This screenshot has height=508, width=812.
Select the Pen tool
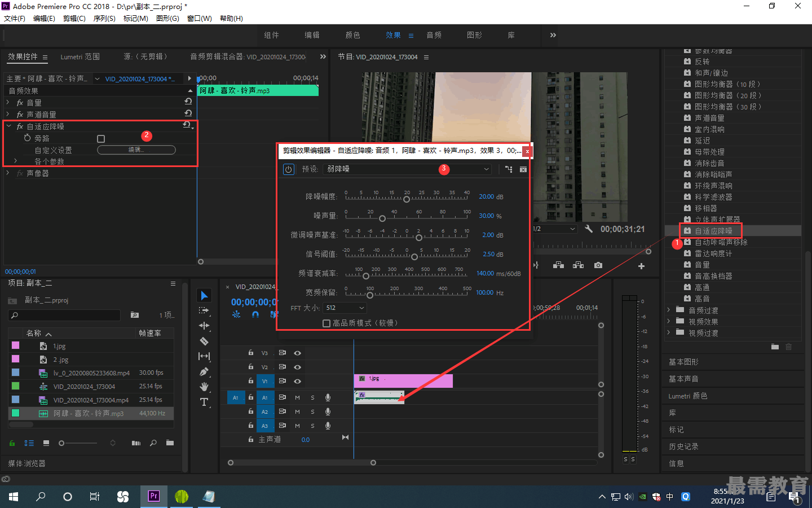tap(204, 371)
